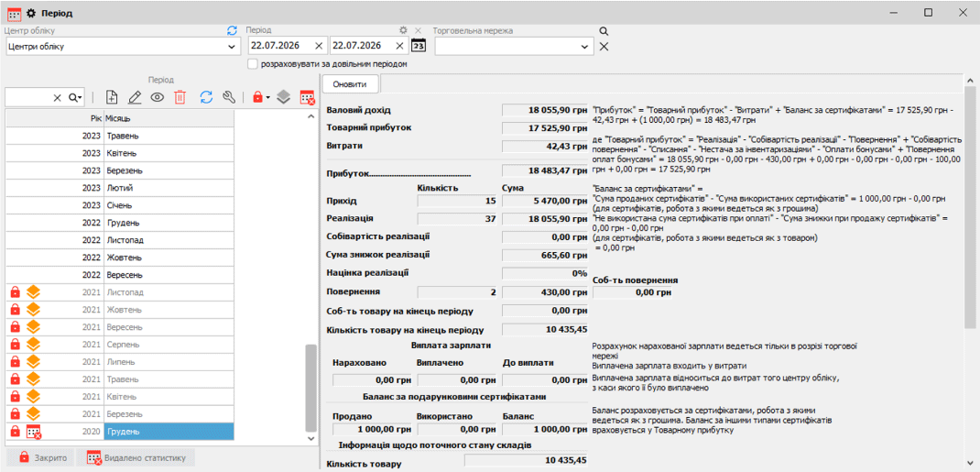This screenshot has width=980, height=472.
Task: Select the 2023 Квітень row
Action: pos(120,153)
